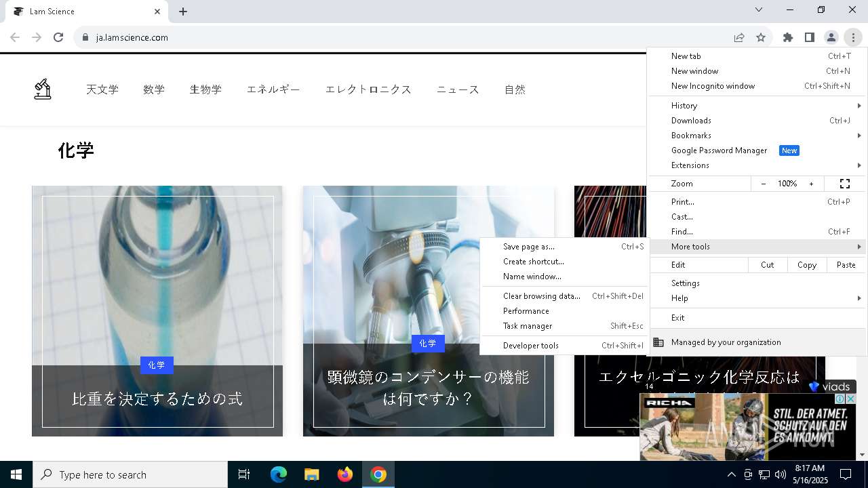Click the AdChoices info icon on ad
Image resolution: width=868 pixels, height=488 pixels.
(841, 399)
